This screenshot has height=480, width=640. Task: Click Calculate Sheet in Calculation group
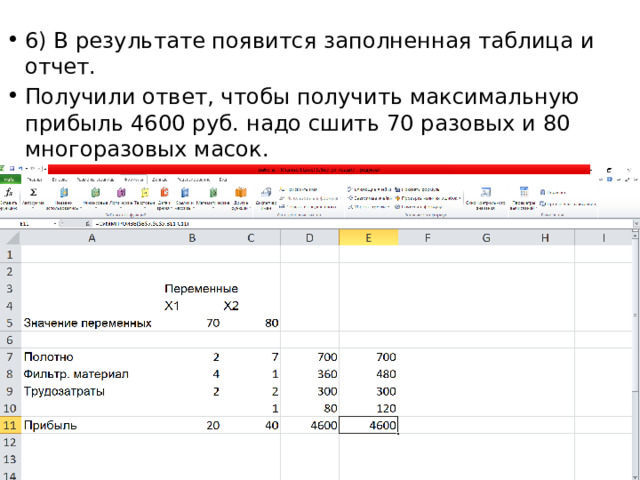pyautogui.click(x=568, y=204)
